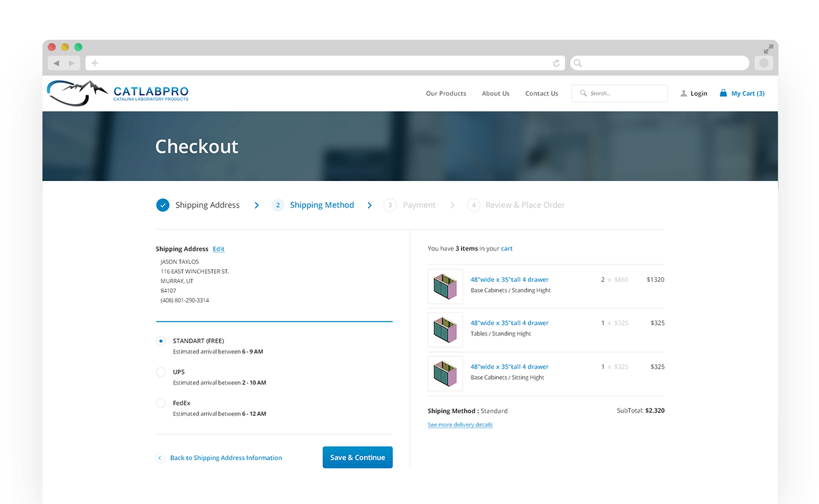
Task: Click chevron after Shipping Address step
Action: click(x=257, y=206)
